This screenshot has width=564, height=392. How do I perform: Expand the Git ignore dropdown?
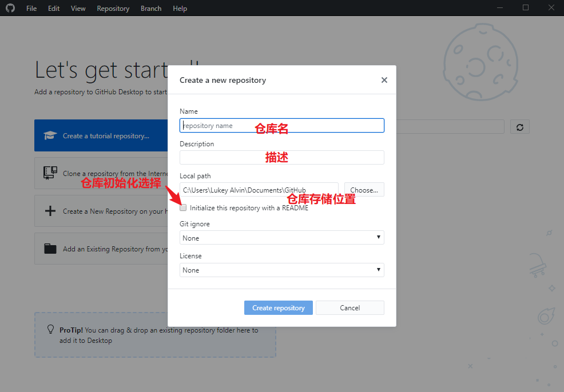(281, 238)
